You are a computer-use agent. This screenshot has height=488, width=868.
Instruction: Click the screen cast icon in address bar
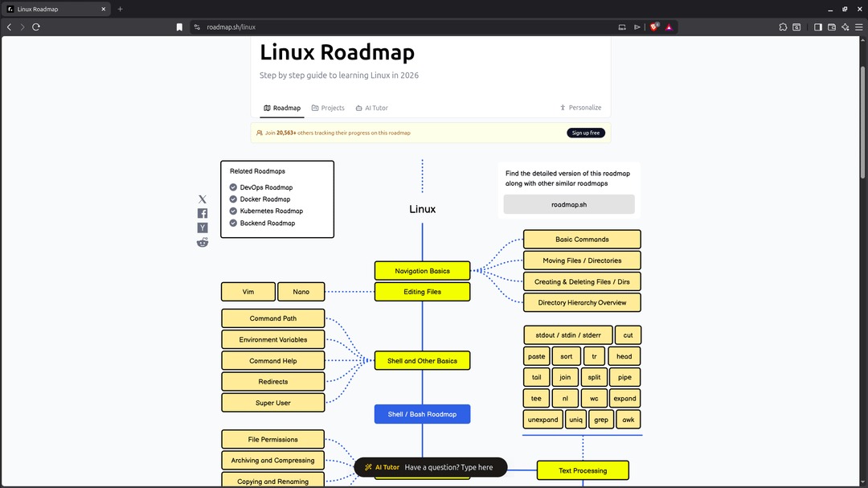622,27
